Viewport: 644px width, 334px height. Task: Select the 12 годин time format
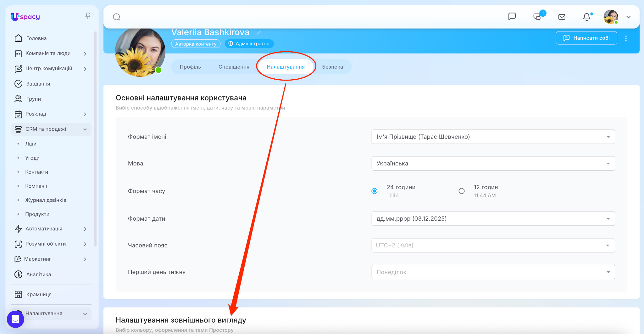point(461,191)
